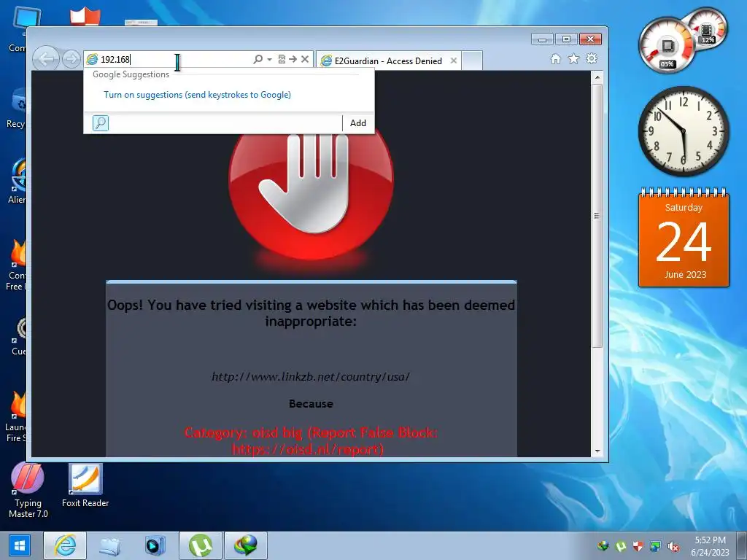The width and height of the screenshot is (747, 560).
Task: Click the page scrollbar down arrow
Action: [597, 451]
